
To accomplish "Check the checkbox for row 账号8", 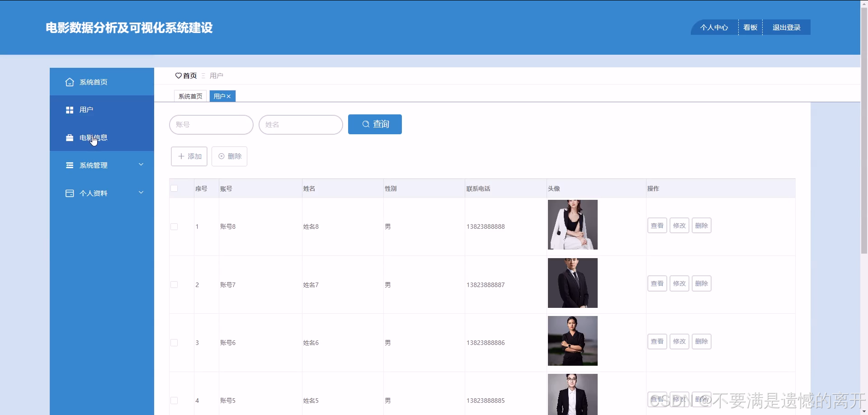I will (174, 227).
